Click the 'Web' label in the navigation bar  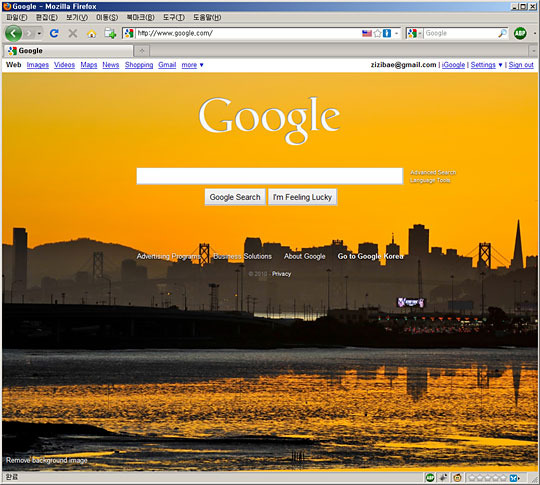pyautogui.click(x=14, y=65)
